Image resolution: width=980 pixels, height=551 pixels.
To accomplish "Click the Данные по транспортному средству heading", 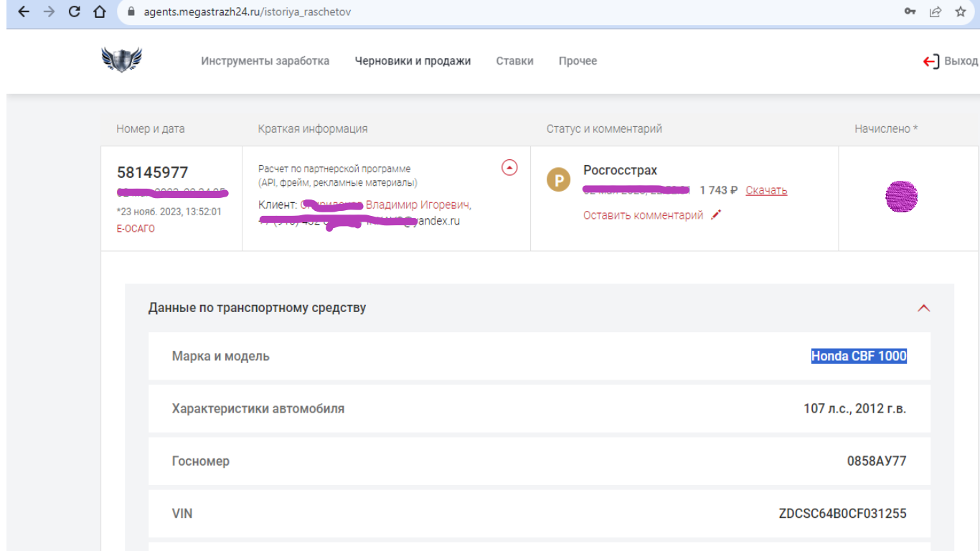I will click(258, 308).
